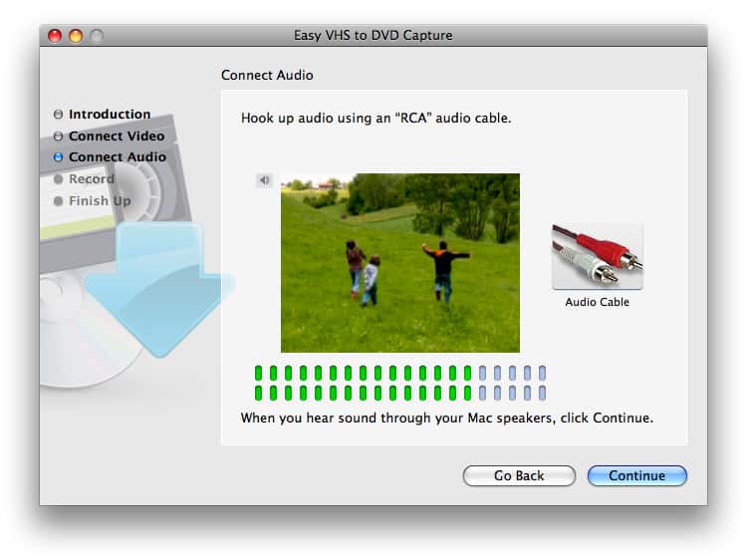This screenshot has height=560, width=747.
Task: Click the video preview of children in field
Action: (x=400, y=263)
